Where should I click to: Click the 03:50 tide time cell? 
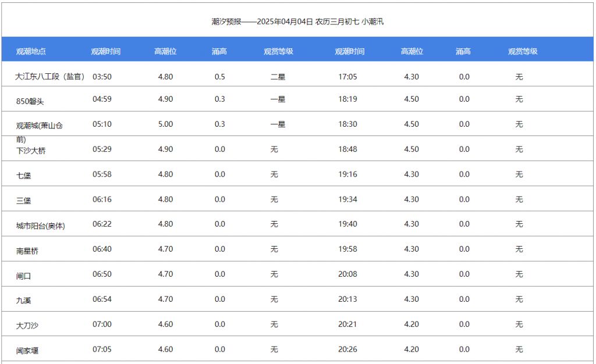[102, 77]
